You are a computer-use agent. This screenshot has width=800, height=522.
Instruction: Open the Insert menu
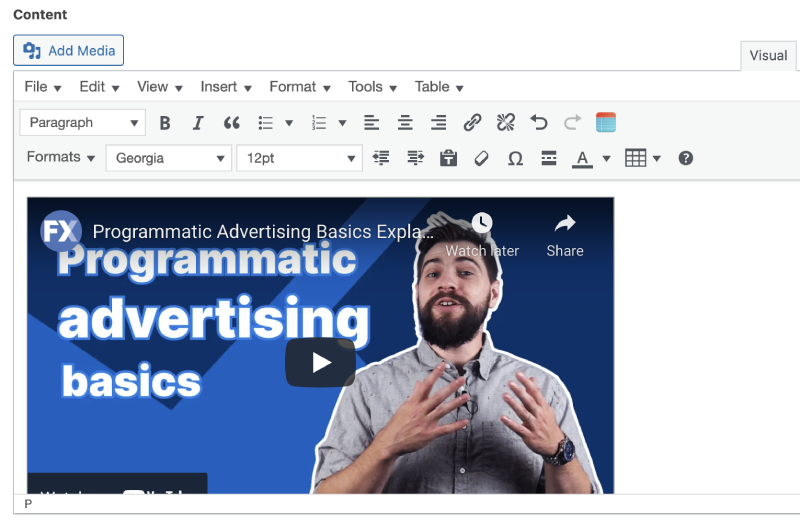(226, 87)
